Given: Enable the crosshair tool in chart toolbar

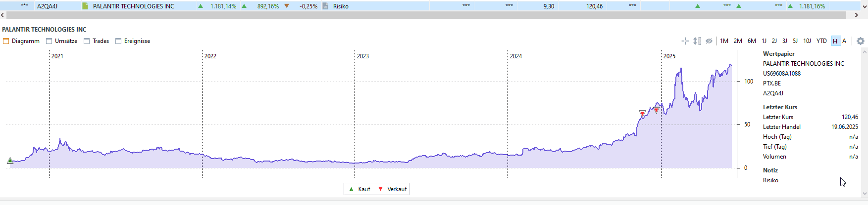Looking at the screenshot, I should pos(685,41).
